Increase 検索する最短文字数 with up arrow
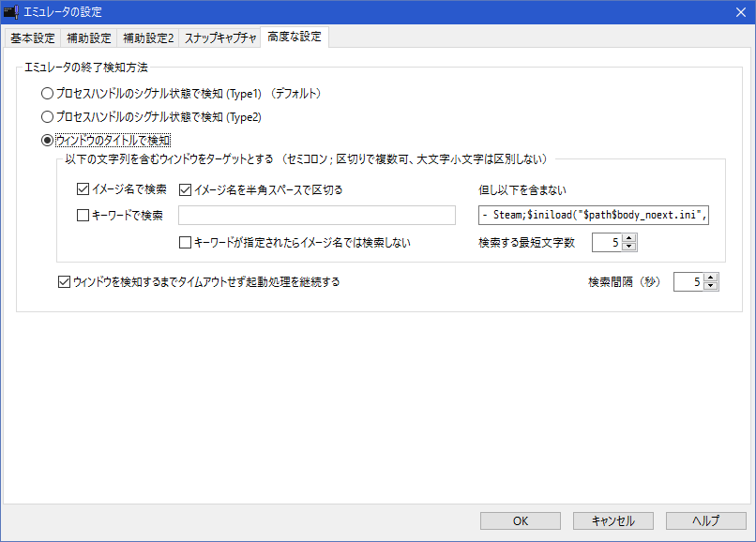The height and width of the screenshot is (542, 756). click(x=629, y=238)
